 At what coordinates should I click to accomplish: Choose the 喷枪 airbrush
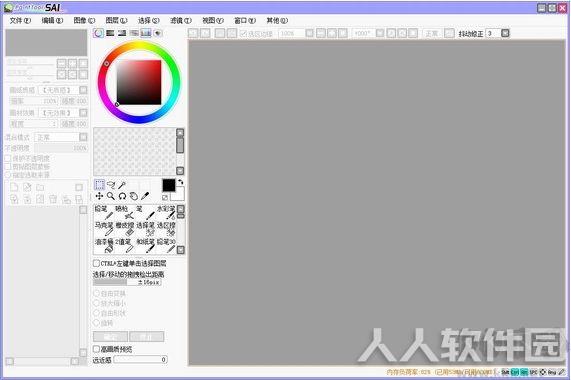point(125,212)
